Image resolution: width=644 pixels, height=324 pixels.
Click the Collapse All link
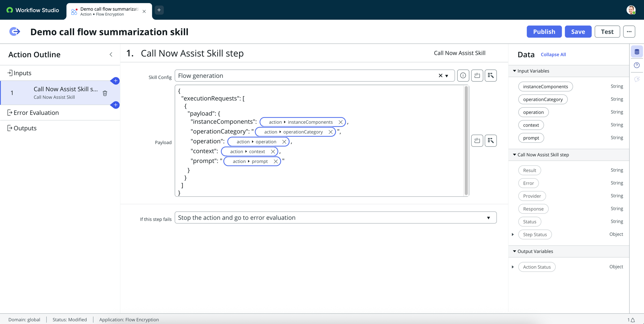(553, 55)
